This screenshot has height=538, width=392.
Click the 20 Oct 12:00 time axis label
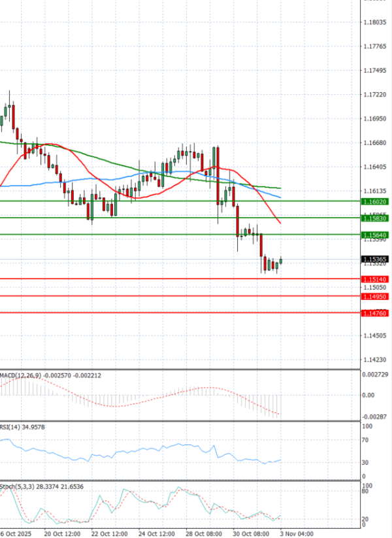[x=62, y=533]
